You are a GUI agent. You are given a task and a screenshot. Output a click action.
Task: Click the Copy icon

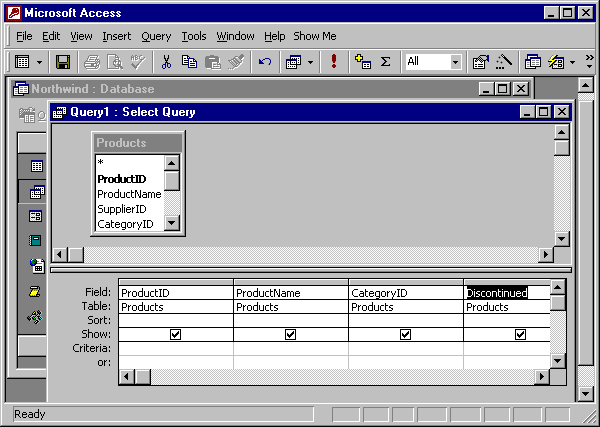tap(189, 62)
